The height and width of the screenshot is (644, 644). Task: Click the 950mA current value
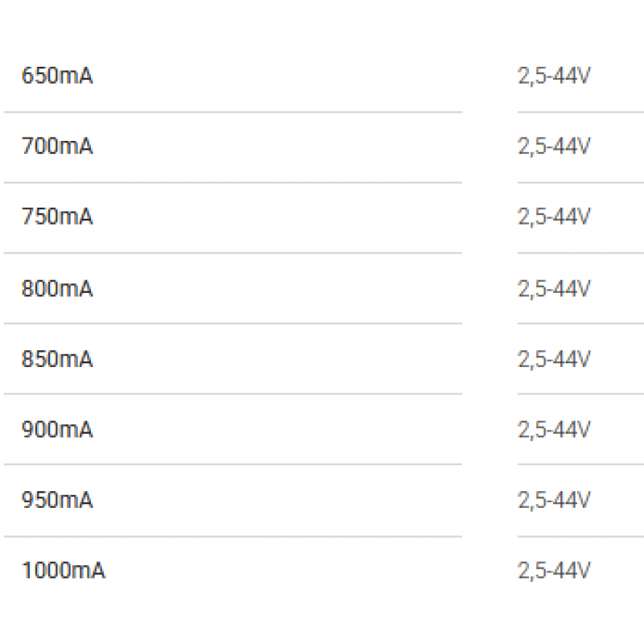pos(57,501)
